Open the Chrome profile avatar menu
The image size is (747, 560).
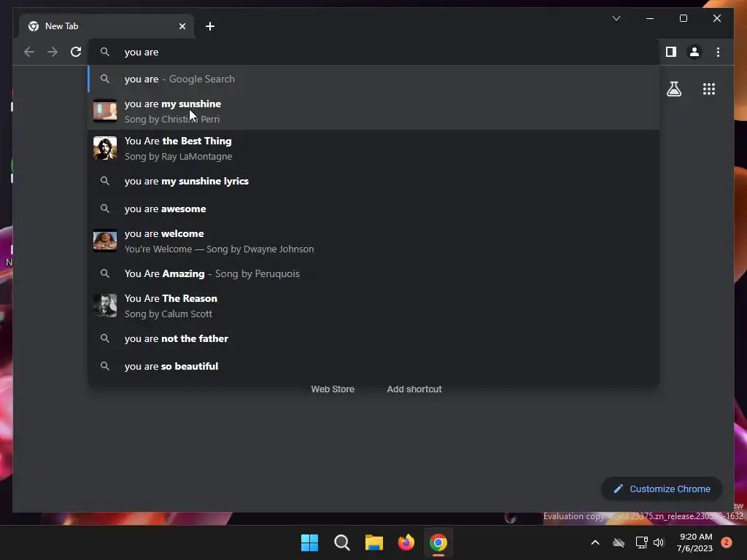pyautogui.click(x=694, y=52)
